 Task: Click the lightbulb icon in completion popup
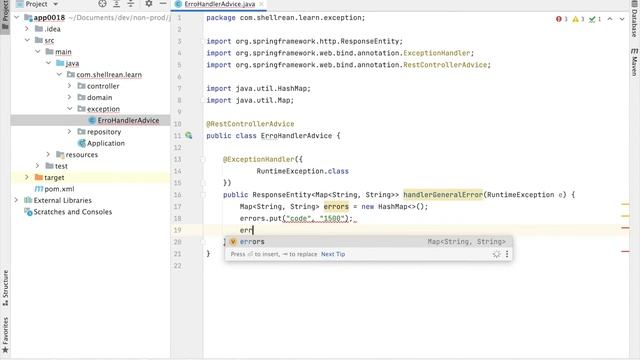click(x=496, y=254)
